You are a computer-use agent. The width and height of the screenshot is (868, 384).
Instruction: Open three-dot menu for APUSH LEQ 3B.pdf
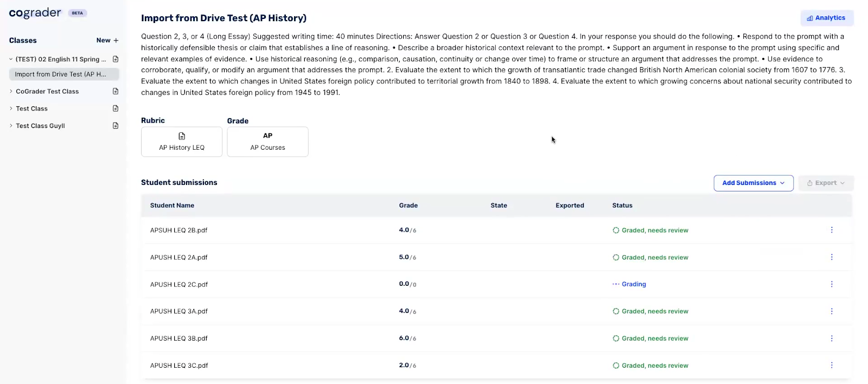coord(831,338)
